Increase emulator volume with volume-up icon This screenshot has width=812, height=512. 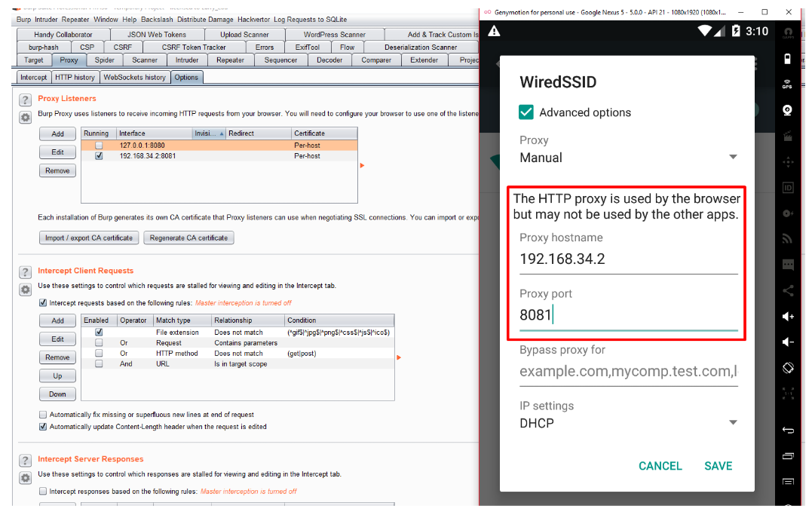(x=788, y=316)
